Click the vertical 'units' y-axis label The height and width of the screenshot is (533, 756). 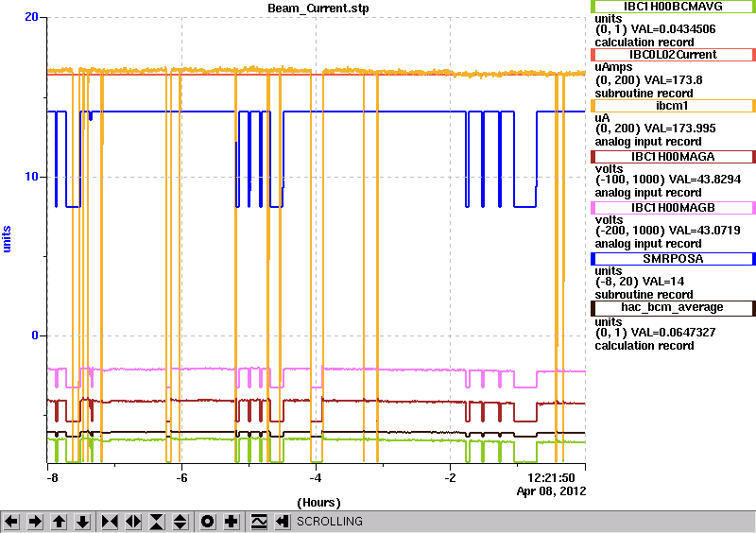point(7,239)
